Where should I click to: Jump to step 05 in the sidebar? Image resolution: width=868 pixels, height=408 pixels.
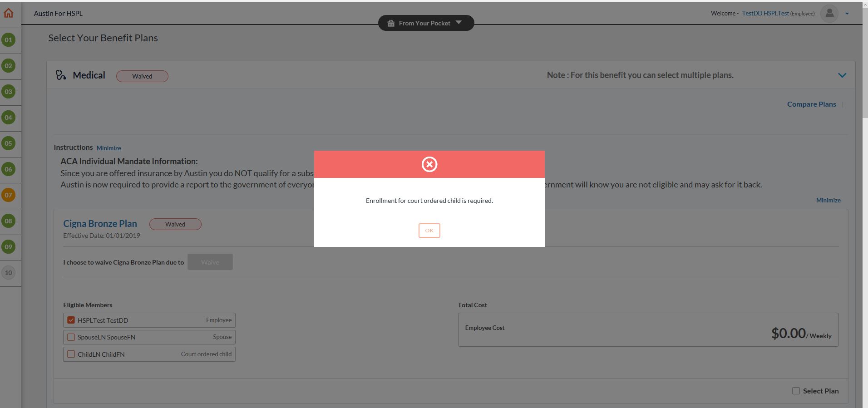click(9, 143)
